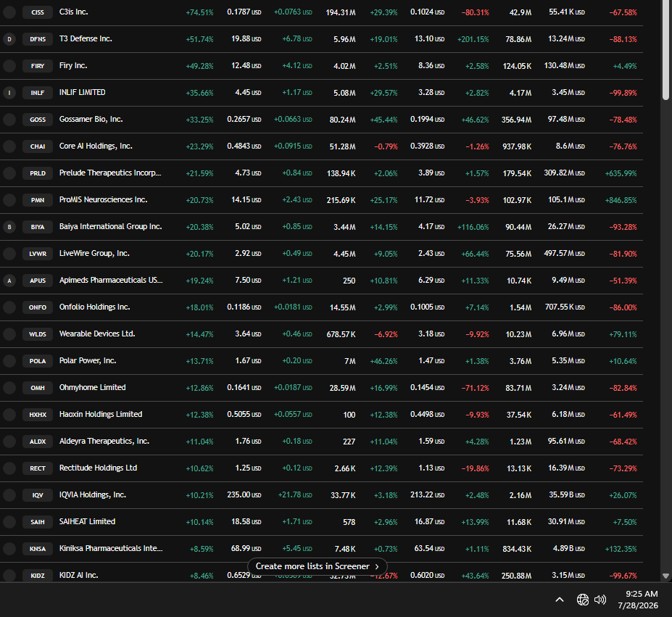Click the Polar Power logo icon

coord(9,361)
